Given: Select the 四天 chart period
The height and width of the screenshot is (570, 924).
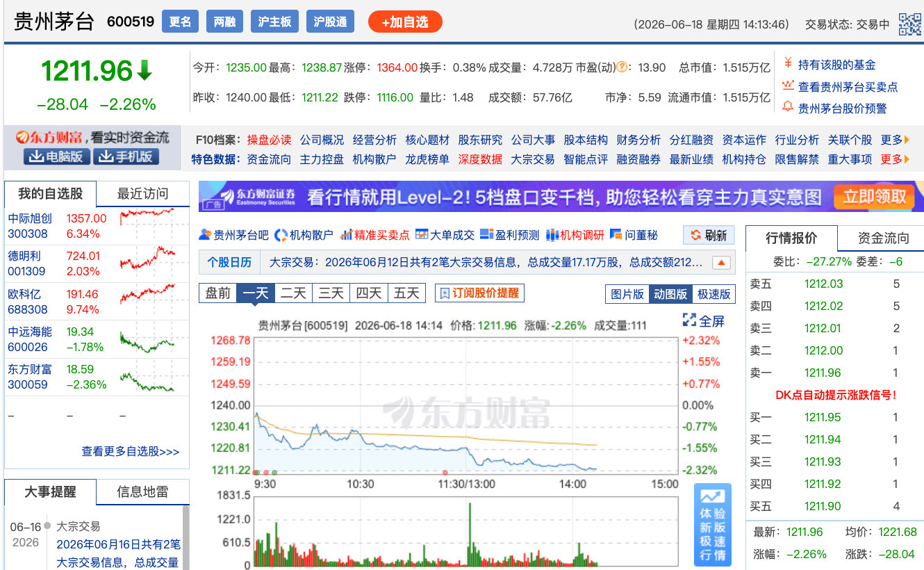Looking at the screenshot, I should tap(368, 293).
